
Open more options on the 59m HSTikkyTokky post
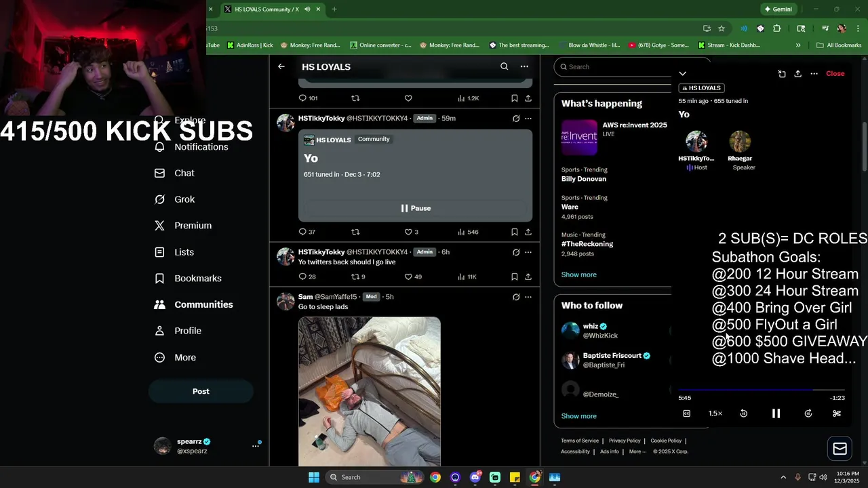pyautogui.click(x=528, y=118)
